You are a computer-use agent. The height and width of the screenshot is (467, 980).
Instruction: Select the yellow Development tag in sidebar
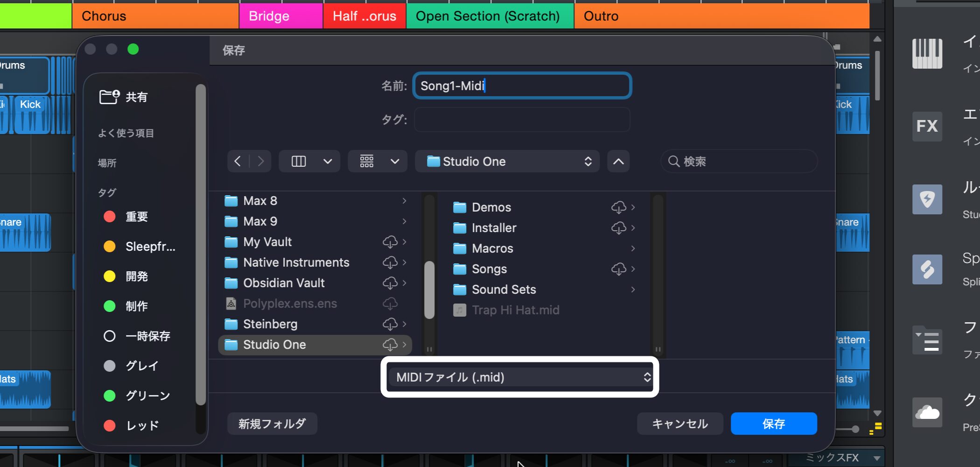135,276
